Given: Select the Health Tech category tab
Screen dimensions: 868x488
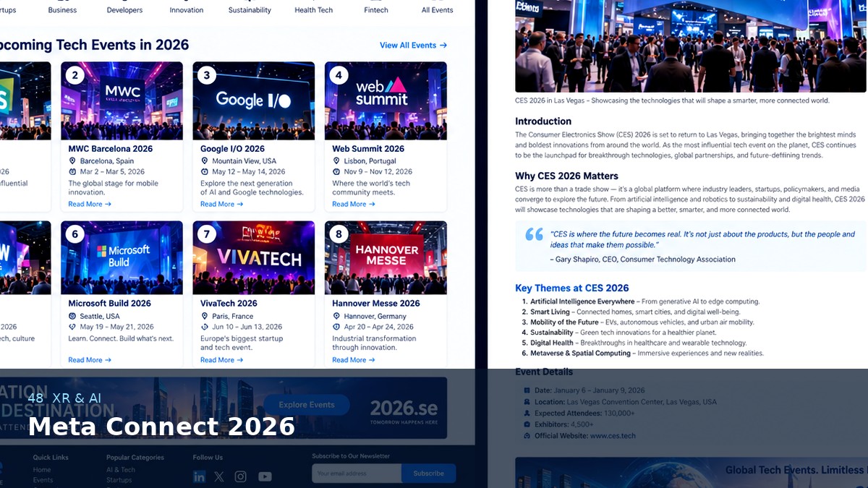Looking at the screenshot, I should tap(314, 10).
